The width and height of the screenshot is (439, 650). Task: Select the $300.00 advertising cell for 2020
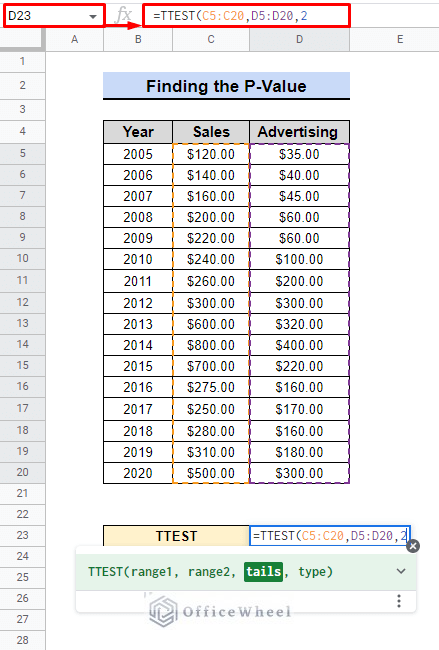(299, 473)
